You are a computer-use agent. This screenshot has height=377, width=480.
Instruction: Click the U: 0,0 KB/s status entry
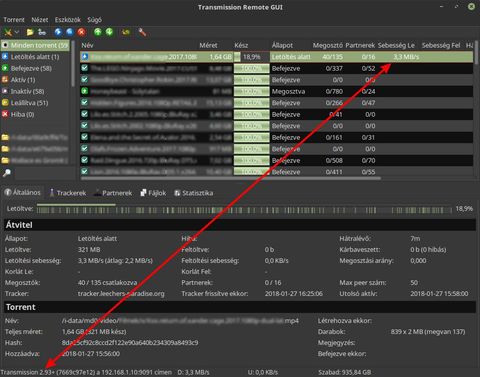(x=263, y=372)
